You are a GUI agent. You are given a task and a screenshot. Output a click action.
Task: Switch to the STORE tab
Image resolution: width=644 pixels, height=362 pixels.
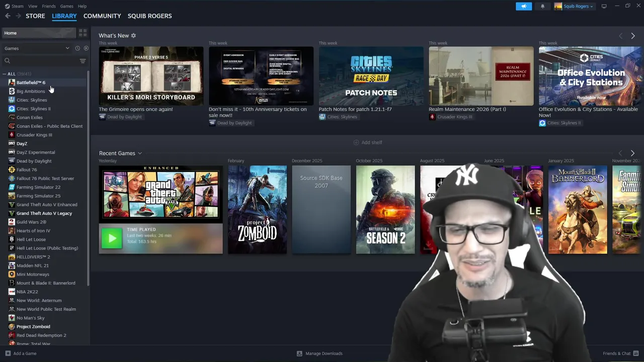35,16
